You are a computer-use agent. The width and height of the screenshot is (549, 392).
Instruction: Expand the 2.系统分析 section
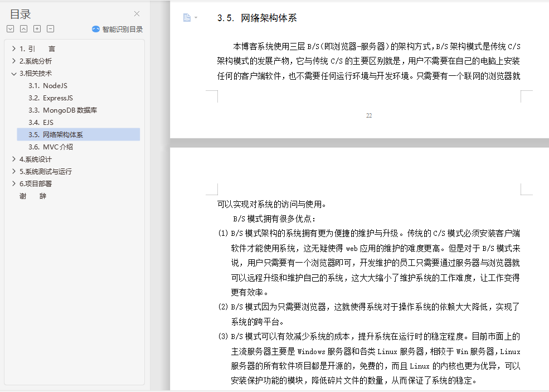point(13,61)
